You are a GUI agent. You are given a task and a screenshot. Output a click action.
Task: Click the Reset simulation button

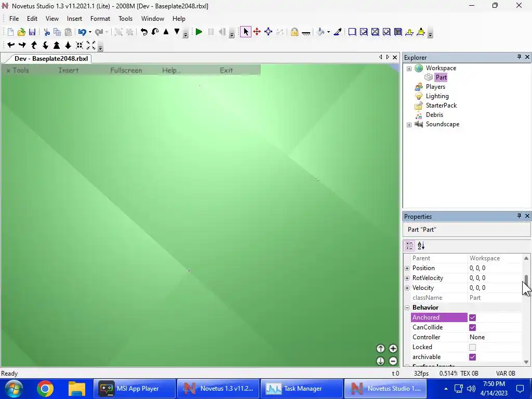click(x=222, y=32)
